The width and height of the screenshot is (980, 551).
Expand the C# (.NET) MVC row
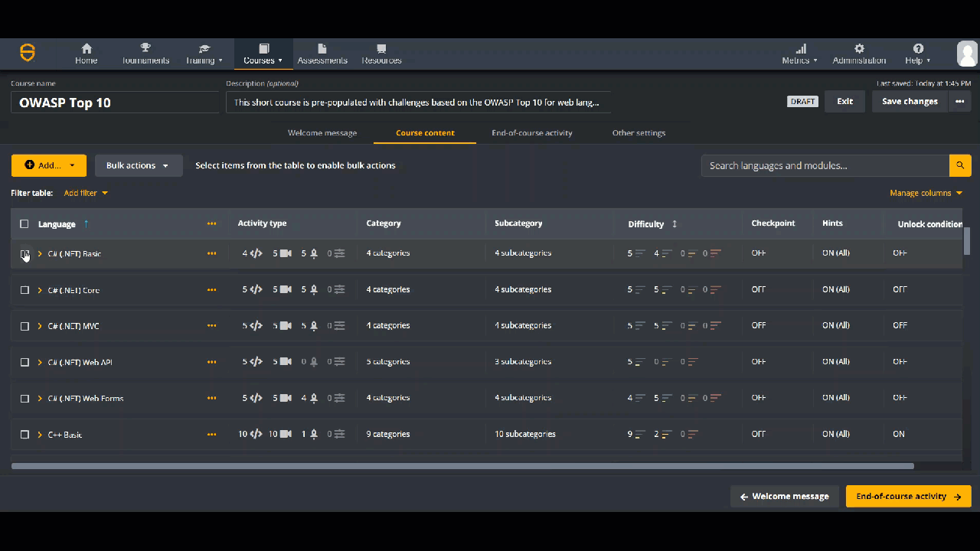40,326
